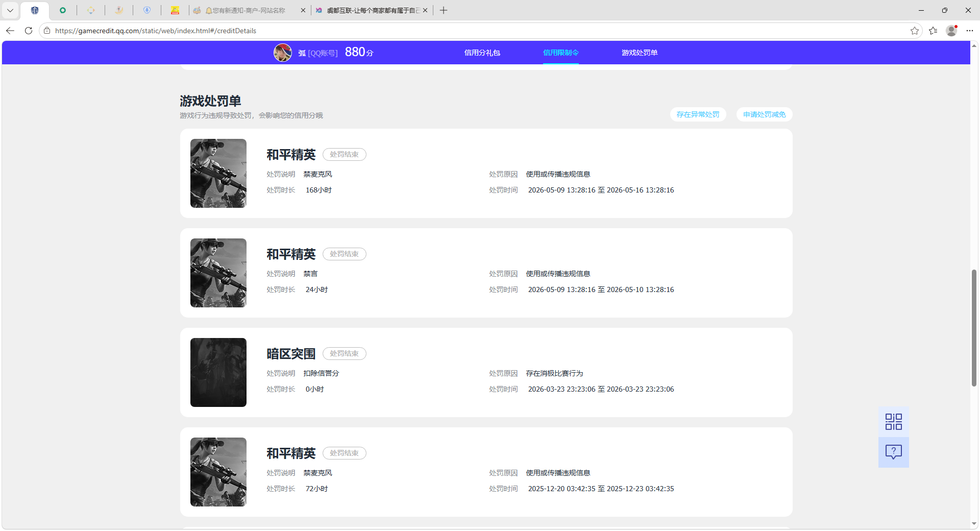
Task: Switch to the moon-figure pinned tab
Action: [119, 10]
